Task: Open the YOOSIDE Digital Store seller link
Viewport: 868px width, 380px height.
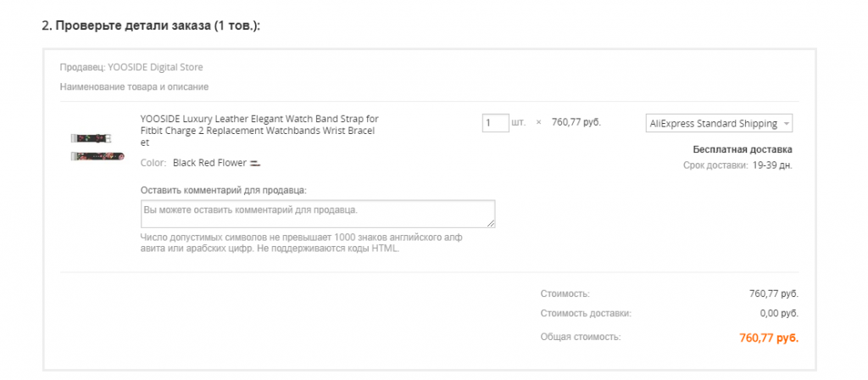Action: (x=155, y=67)
